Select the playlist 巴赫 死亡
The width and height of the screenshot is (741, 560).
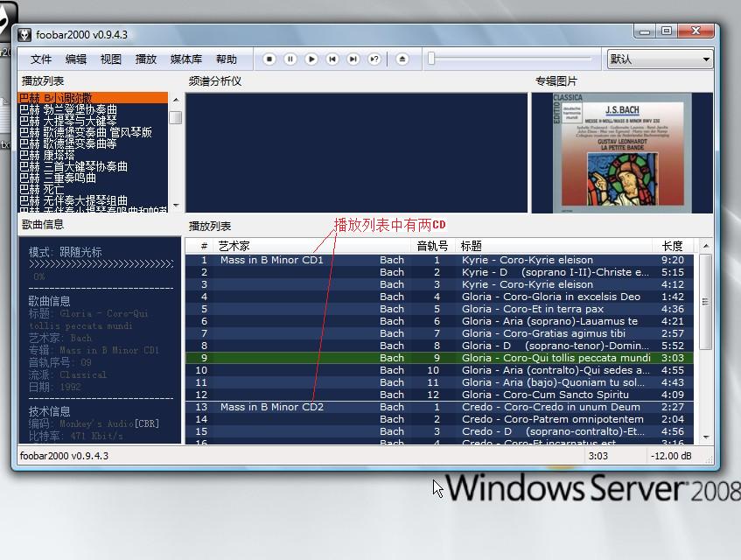click(93, 189)
